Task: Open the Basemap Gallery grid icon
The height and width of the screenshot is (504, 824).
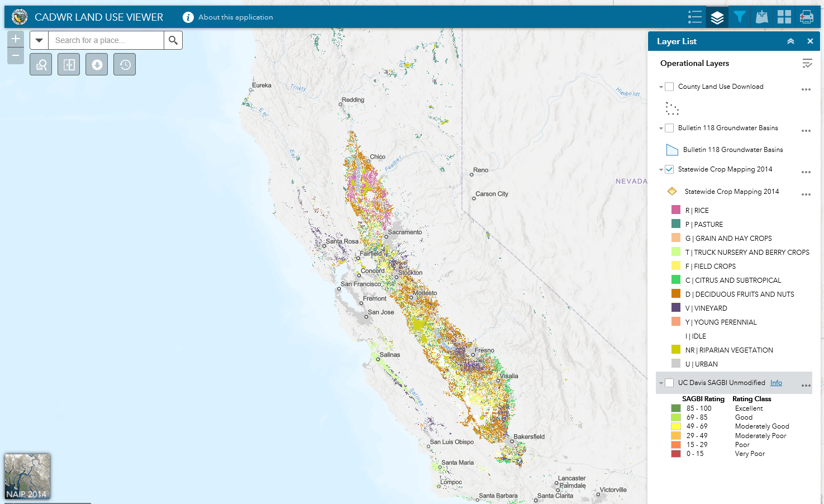Action: pos(784,17)
